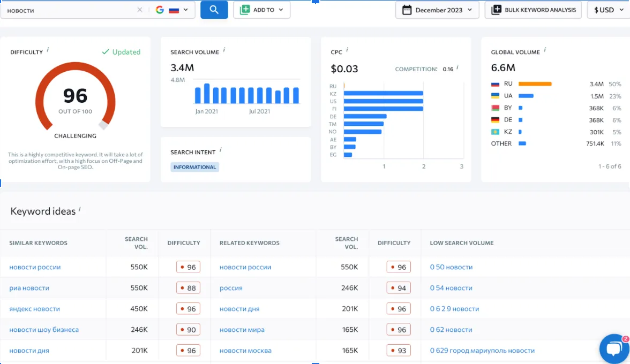630x364 pixels.
Task: Click the Informational search intent tag
Action: (x=194, y=167)
